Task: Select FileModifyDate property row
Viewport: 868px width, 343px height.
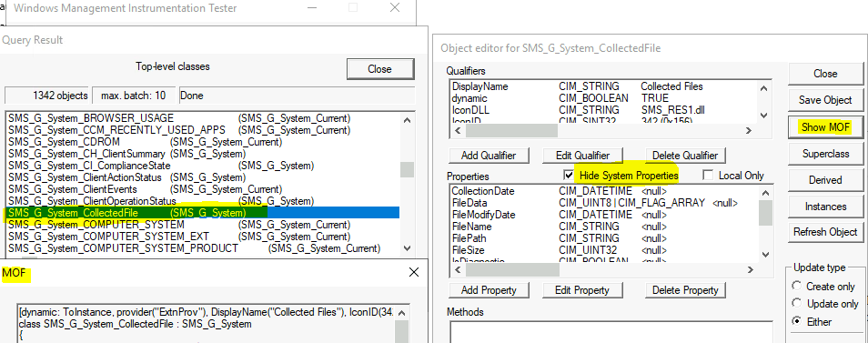Action: coord(603,215)
